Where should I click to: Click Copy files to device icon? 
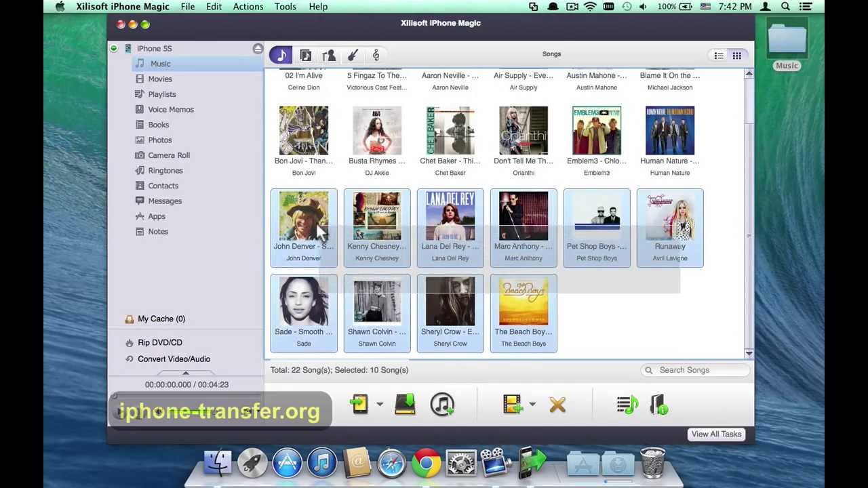tap(359, 405)
